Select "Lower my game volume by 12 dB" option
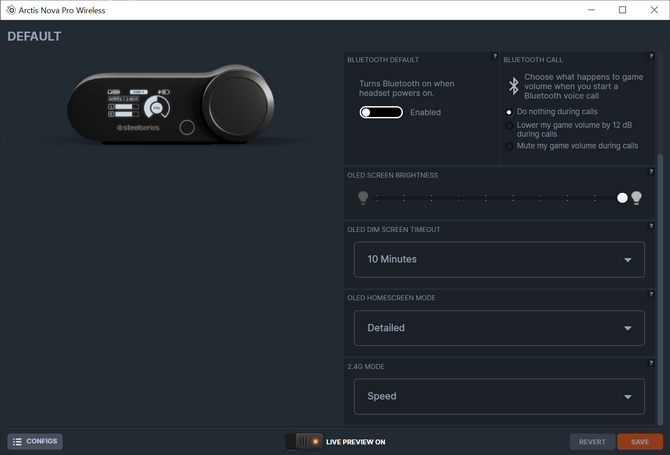Screen dimensions: 670x455 (x=509, y=126)
